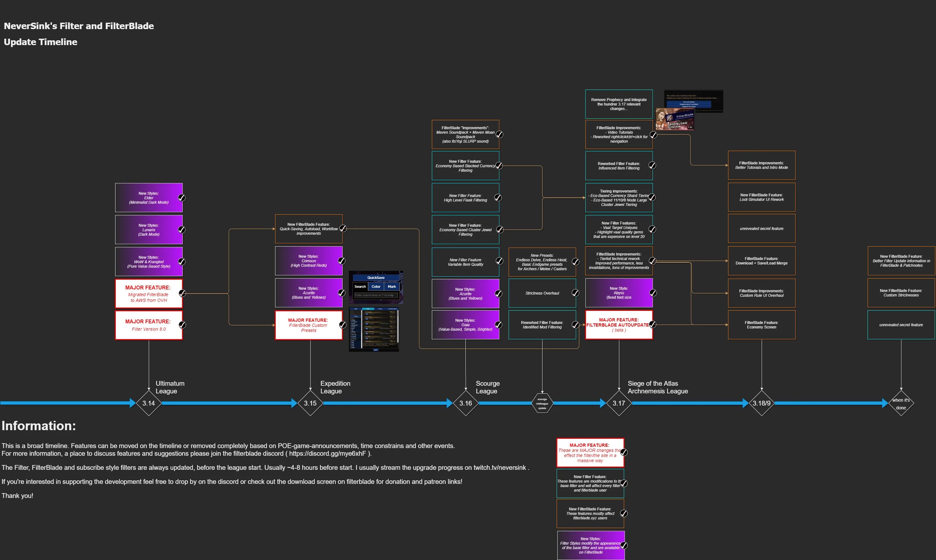
Task: Click the search input in QuickSave thumbnail
Action: (376, 295)
